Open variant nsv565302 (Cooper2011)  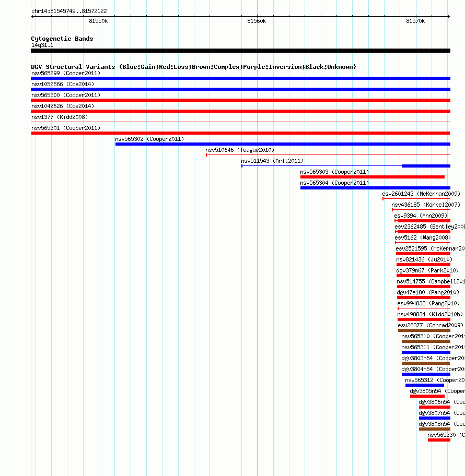(x=149, y=139)
